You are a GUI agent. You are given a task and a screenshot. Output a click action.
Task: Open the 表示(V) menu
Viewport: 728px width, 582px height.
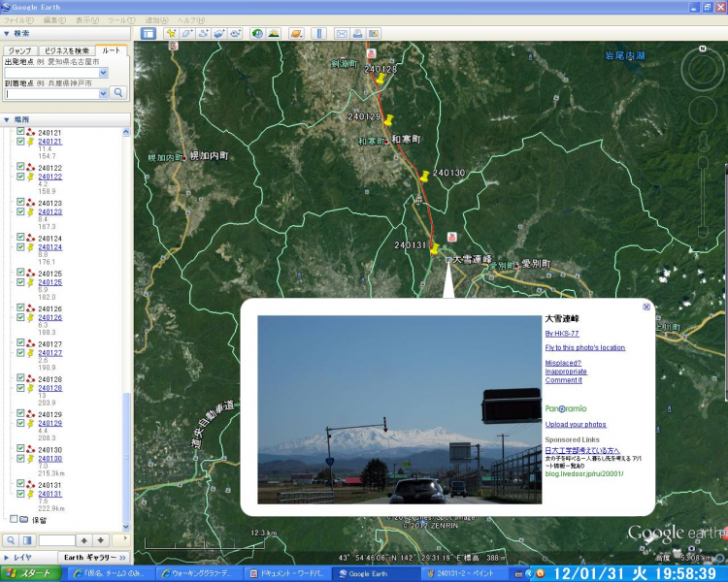click(87, 20)
